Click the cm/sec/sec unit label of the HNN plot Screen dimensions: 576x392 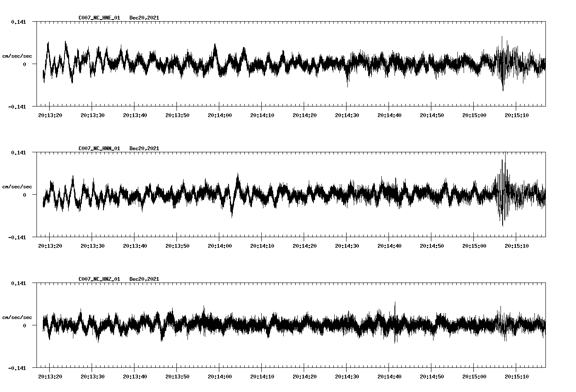coord(17,187)
